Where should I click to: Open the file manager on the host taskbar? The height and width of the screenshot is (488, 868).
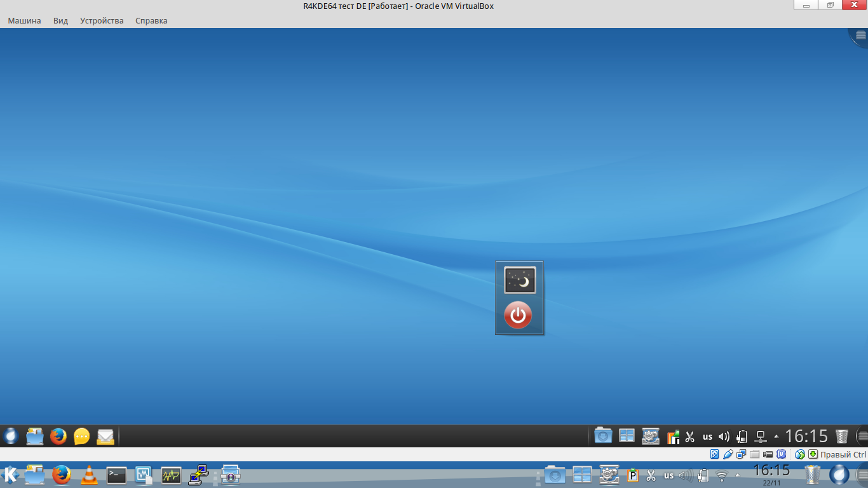35,475
